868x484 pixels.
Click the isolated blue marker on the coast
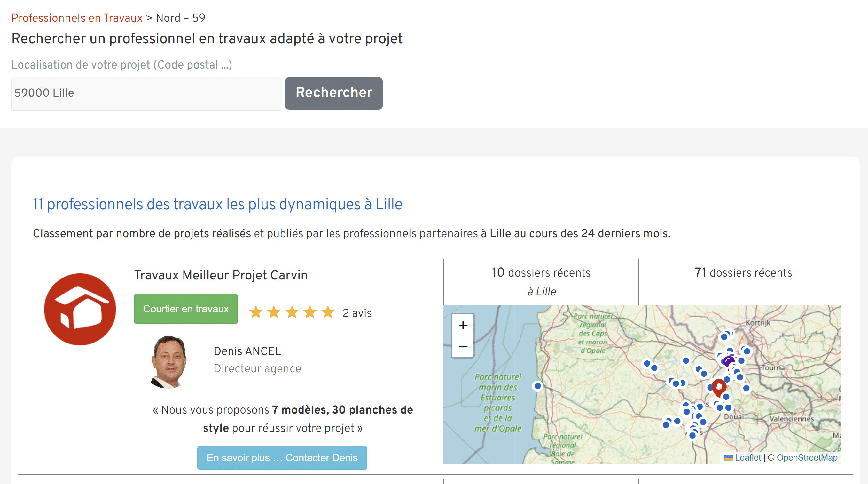point(538,386)
